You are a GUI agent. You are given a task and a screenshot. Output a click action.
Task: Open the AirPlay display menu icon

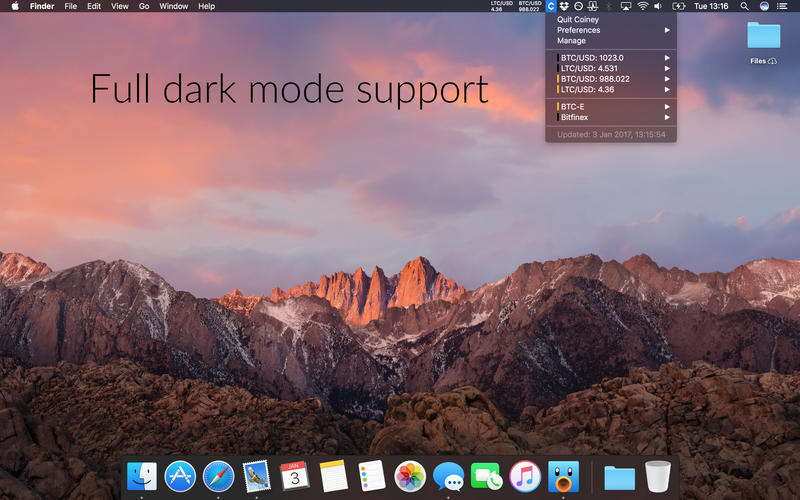[x=626, y=6]
